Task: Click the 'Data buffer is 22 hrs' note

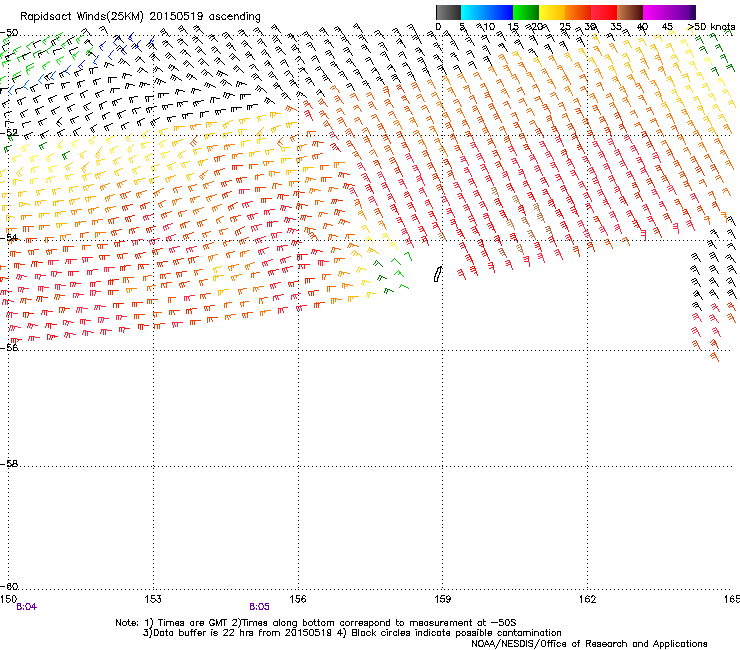Action: click(x=237, y=633)
